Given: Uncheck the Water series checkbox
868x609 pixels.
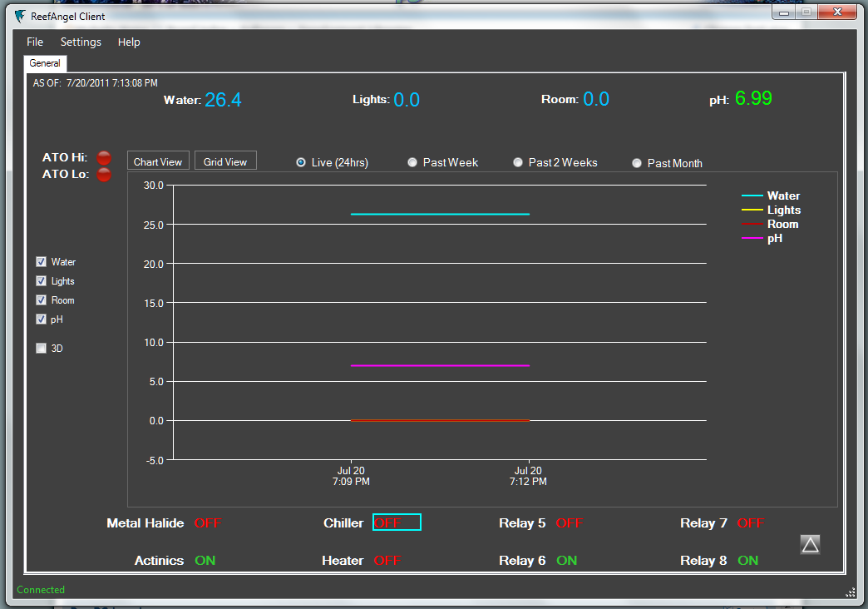Looking at the screenshot, I should (41, 262).
